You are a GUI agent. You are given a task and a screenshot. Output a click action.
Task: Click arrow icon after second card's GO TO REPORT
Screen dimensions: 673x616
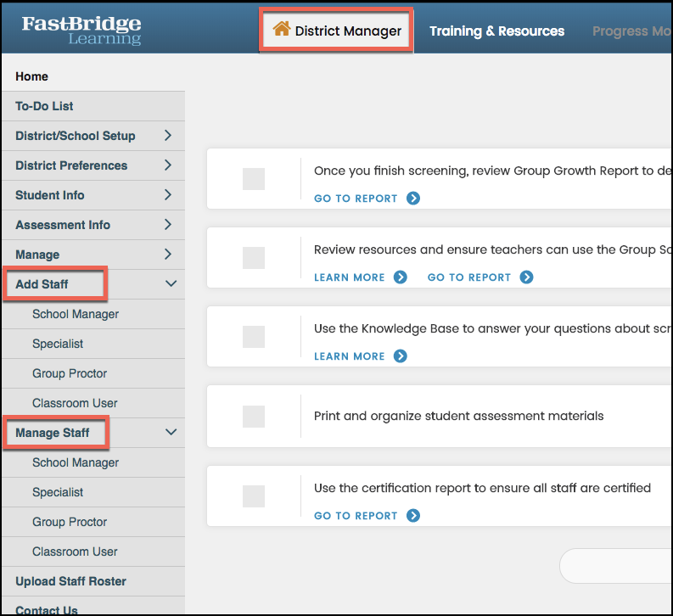coord(527,277)
